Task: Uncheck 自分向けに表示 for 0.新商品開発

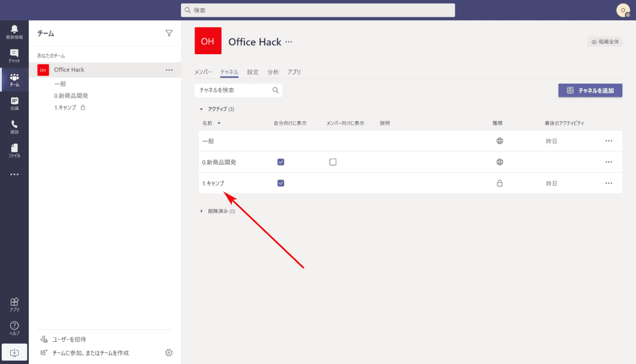Action: point(281,162)
